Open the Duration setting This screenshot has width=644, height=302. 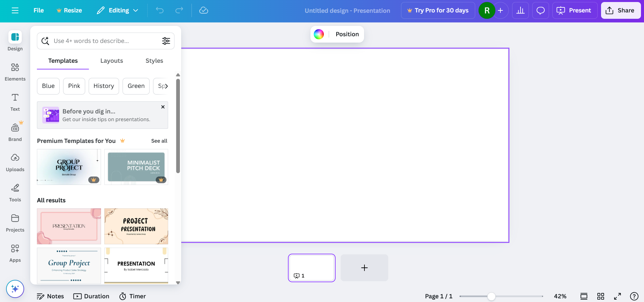[x=91, y=296]
